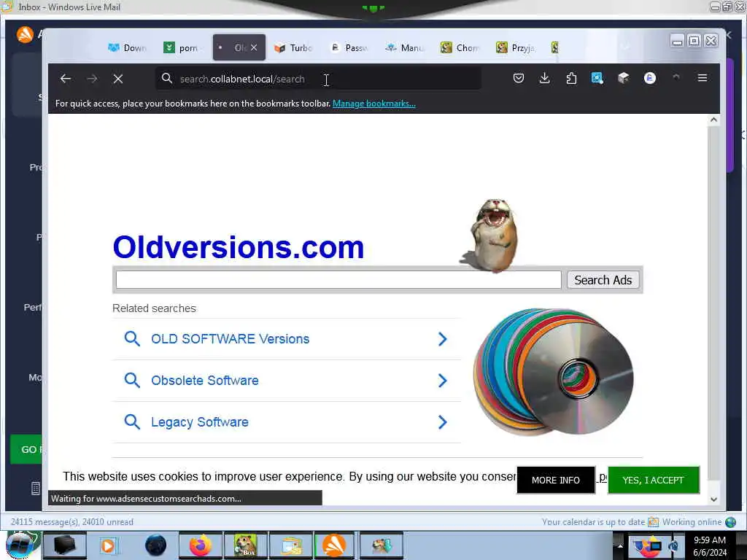Click the search magnifier in the address bar

(167, 78)
